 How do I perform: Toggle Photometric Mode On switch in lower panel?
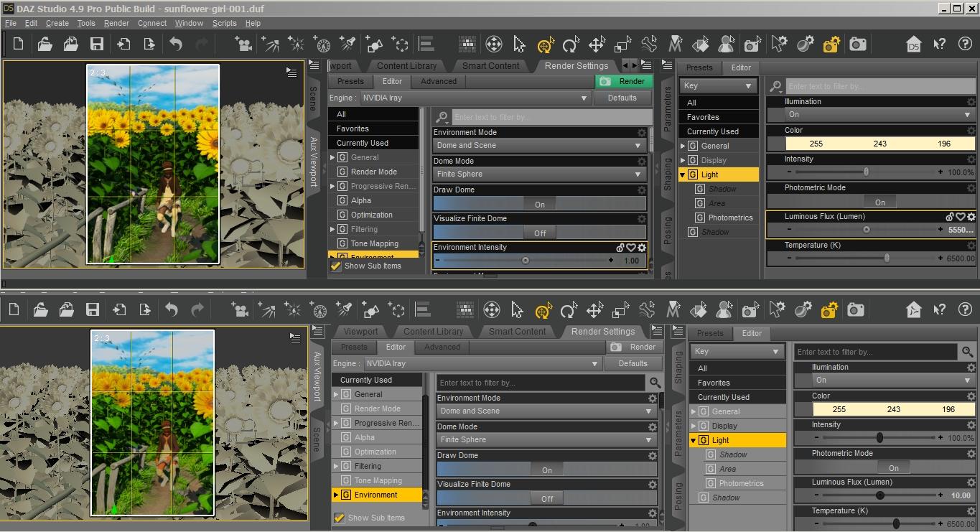click(x=893, y=467)
